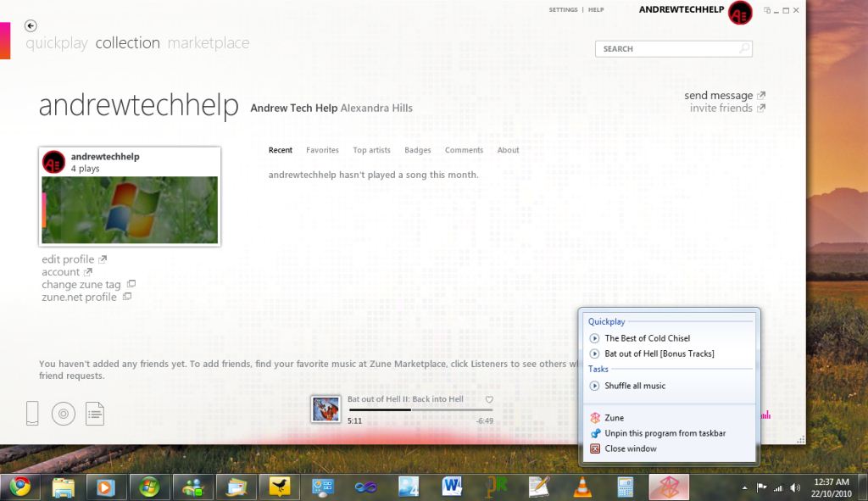Click the song title Bat out of Hell II
The height and width of the screenshot is (501, 868).
click(405, 399)
